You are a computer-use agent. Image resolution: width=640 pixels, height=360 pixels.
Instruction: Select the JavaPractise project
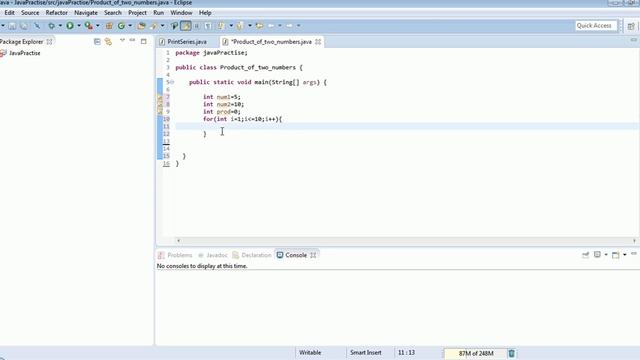coord(24,53)
